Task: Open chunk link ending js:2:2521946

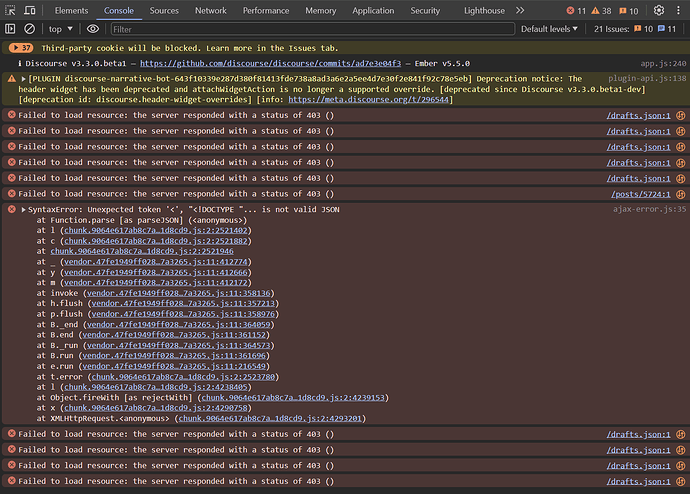Action: pyautogui.click(x=142, y=251)
